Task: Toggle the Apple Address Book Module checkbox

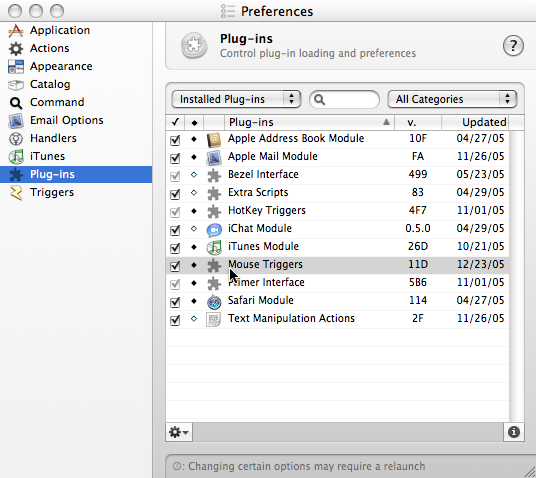Action: pyautogui.click(x=175, y=140)
